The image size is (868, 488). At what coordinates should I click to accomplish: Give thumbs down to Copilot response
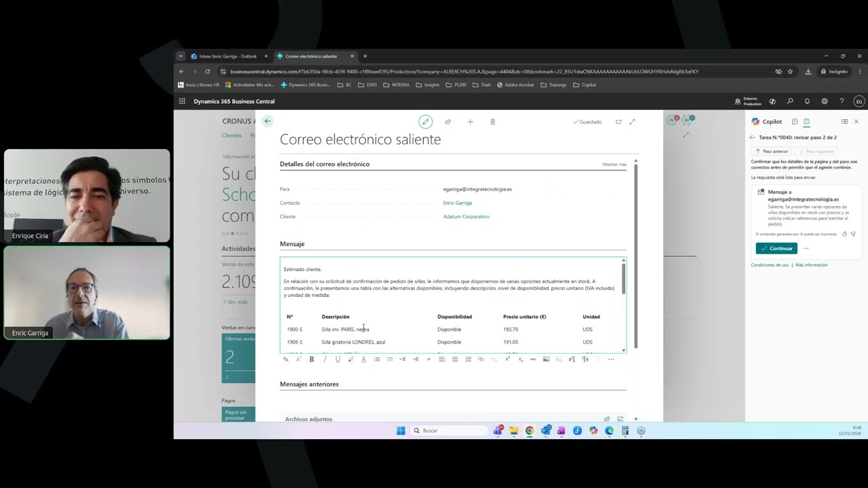[853, 234]
